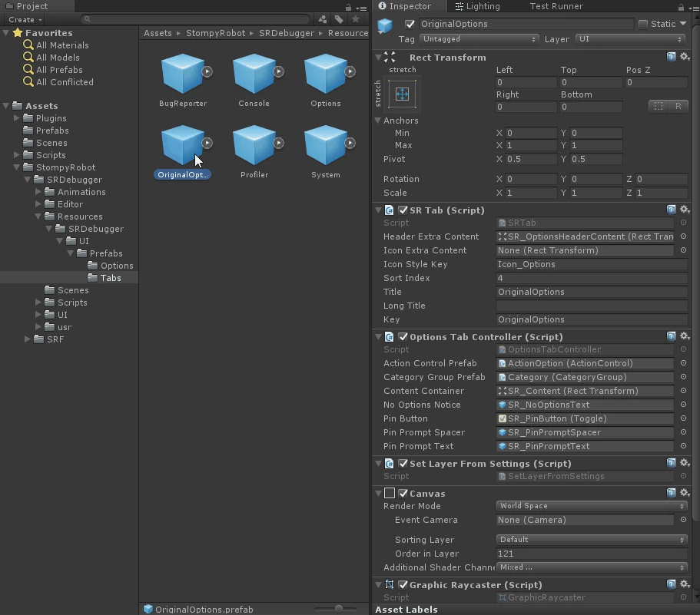The image size is (700, 615).
Task: Select the Console prefab icon
Action: click(x=254, y=74)
